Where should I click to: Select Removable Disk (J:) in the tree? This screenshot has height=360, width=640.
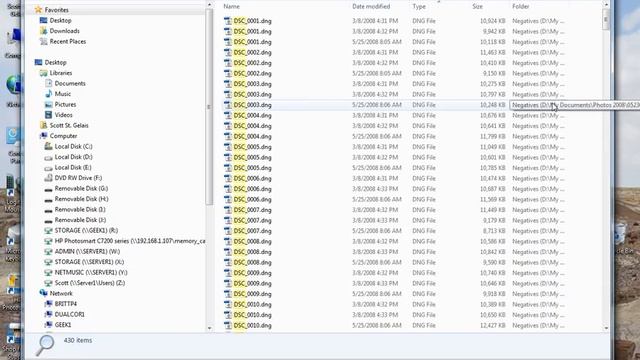click(80, 220)
